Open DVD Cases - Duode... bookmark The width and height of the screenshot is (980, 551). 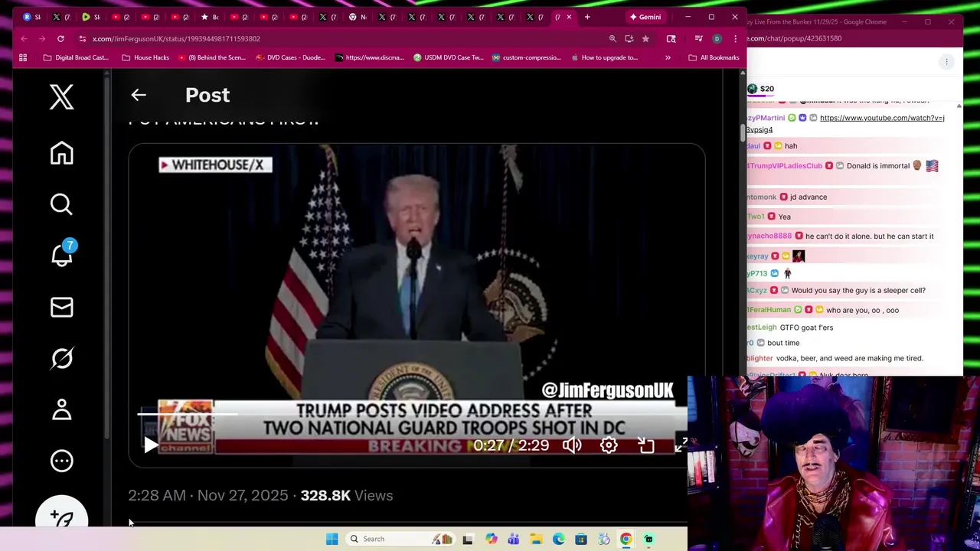coord(290,57)
